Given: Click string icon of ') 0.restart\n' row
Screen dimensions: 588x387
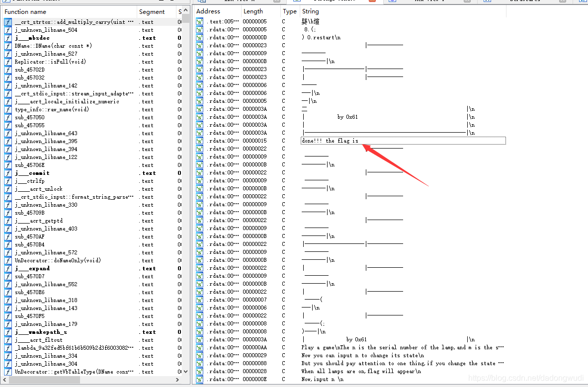Looking at the screenshot, I should (x=199, y=37).
